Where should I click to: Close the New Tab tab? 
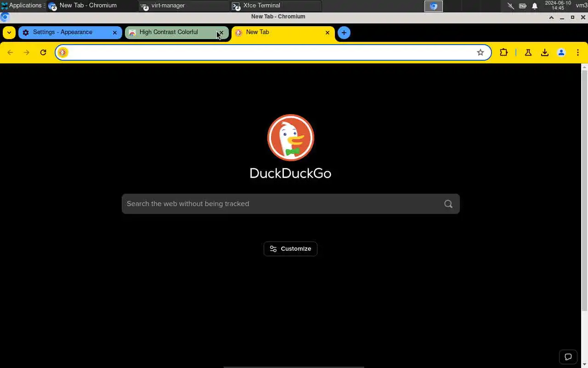pyautogui.click(x=328, y=33)
